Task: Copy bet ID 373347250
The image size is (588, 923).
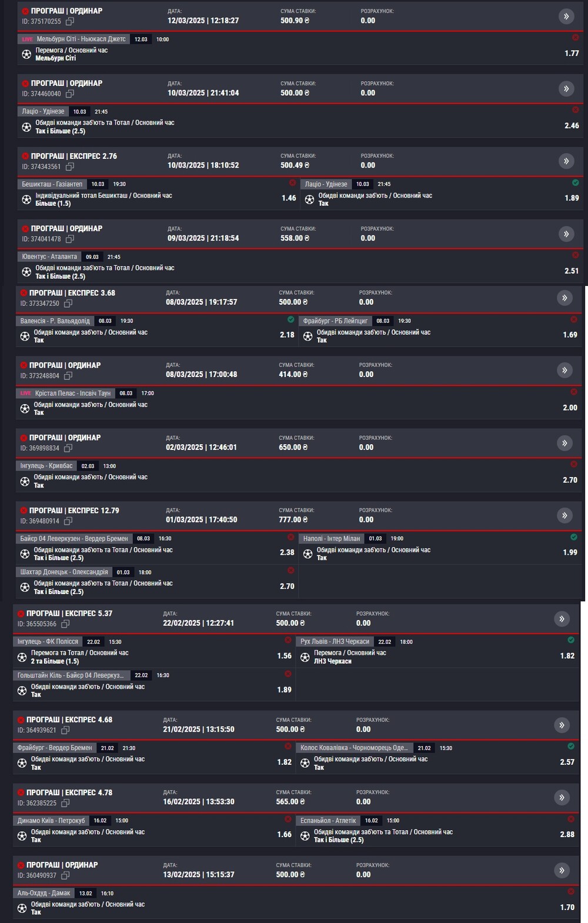Action: pyautogui.click(x=68, y=304)
